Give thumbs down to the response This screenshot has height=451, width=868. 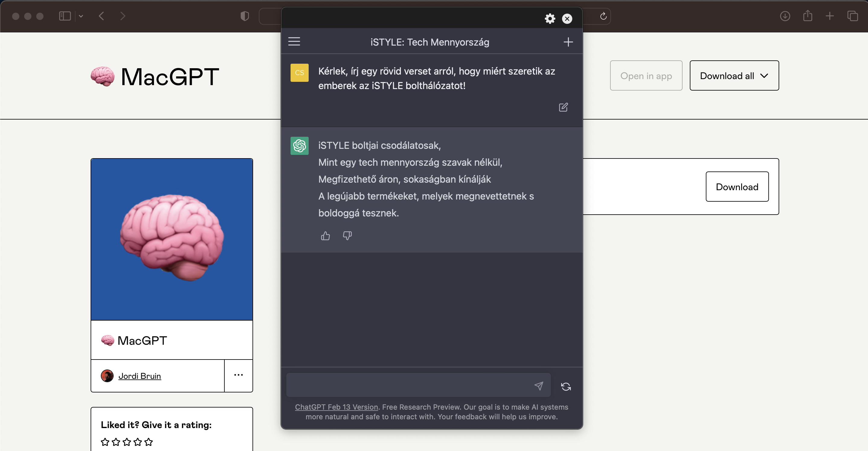pos(347,236)
